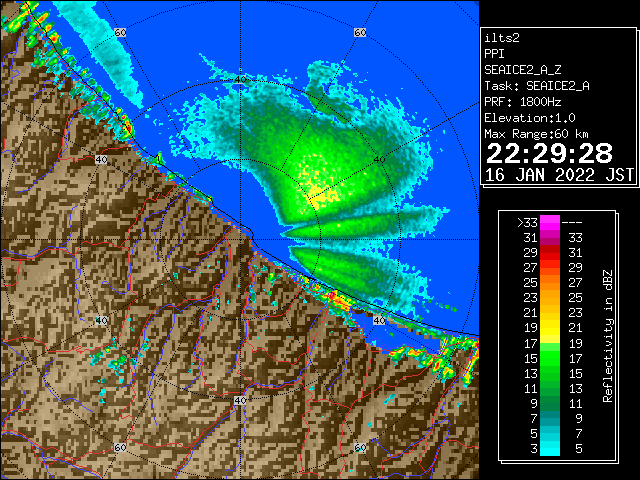Pick the magenta >33 dBZ legend swatch
Image resolution: width=640 pixels, height=480 pixels.
550,222
